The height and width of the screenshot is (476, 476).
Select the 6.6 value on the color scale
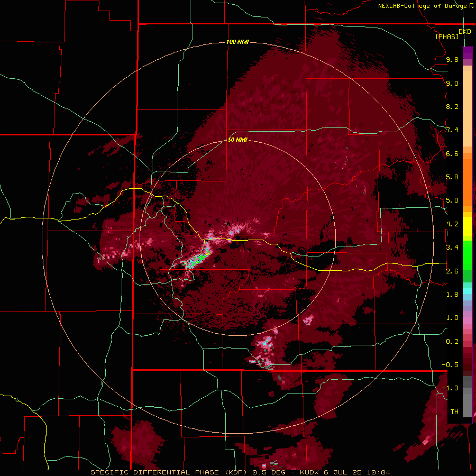pos(452,153)
